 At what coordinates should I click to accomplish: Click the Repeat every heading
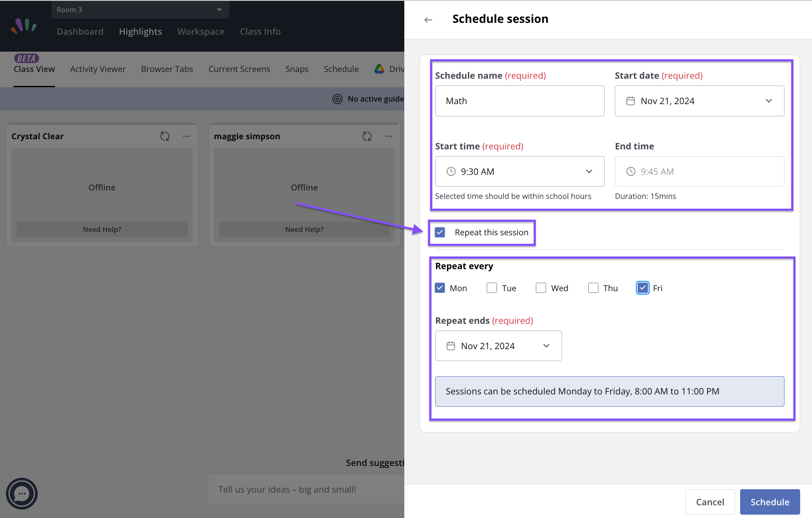click(x=464, y=266)
